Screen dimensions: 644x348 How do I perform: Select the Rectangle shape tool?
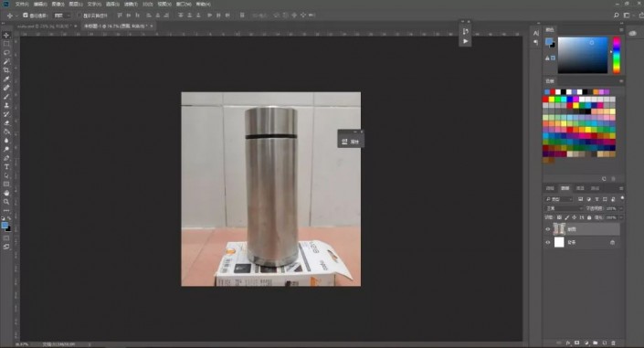[6, 185]
